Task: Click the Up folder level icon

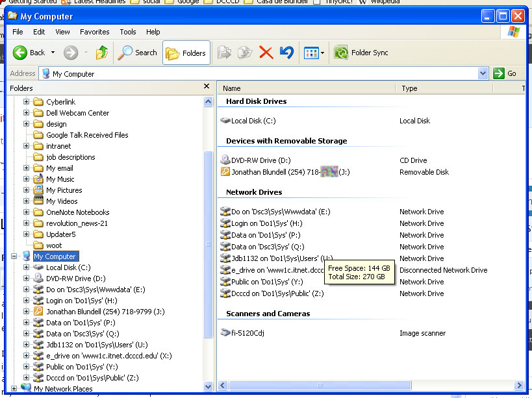Action: (101, 53)
